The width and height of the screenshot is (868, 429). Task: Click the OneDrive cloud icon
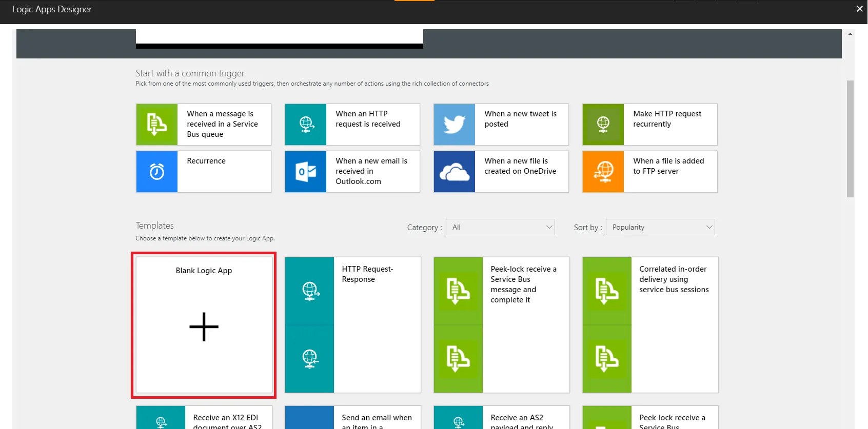click(455, 172)
